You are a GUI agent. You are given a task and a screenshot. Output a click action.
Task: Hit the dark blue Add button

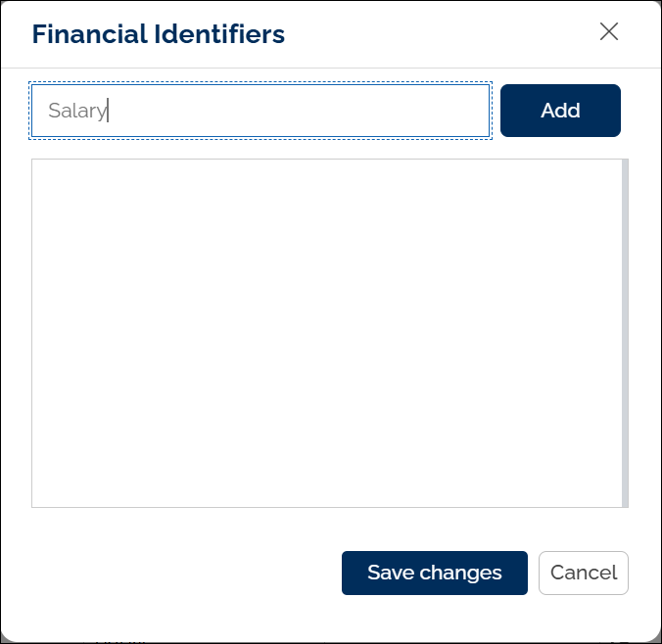(560, 111)
